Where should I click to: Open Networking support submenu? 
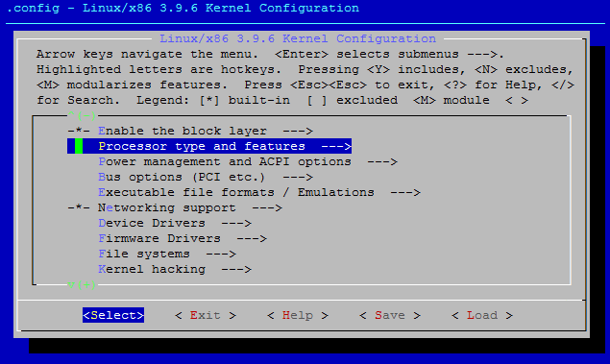pos(175,207)
